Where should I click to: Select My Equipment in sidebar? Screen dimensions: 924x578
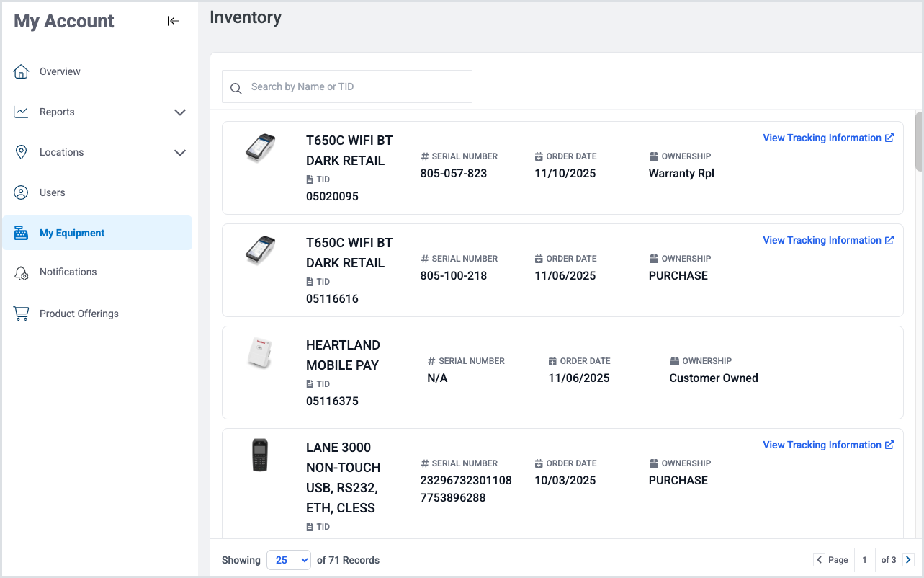pyautogui.click(x=72, y=233)
